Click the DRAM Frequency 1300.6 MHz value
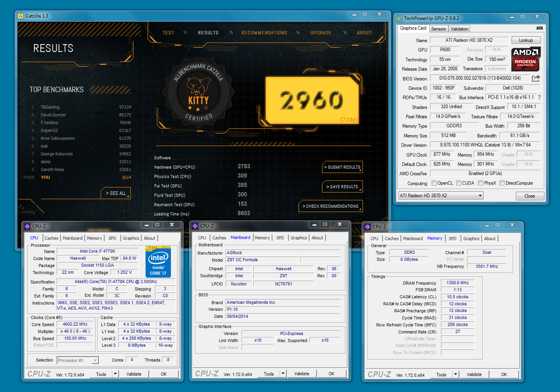560x392 pixels. coord(457,283)
